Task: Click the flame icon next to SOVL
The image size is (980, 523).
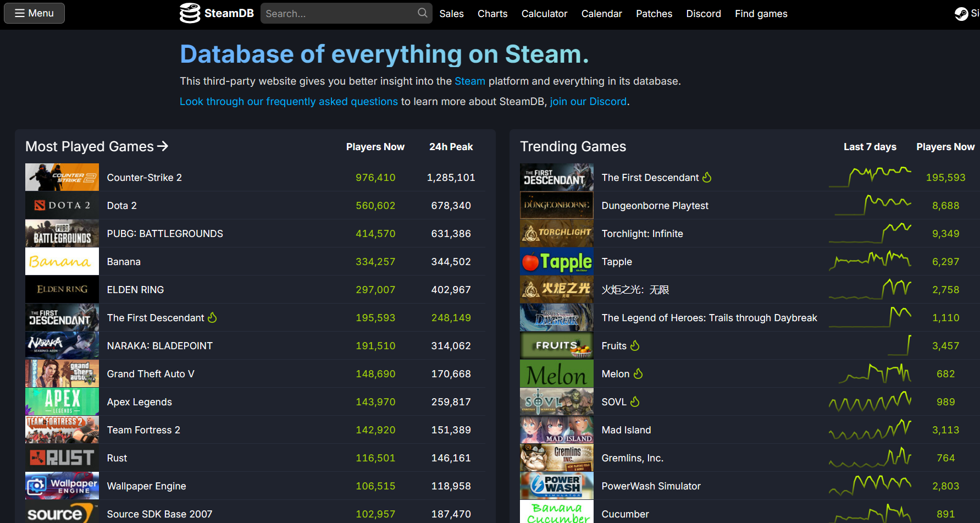Action: click(635, 401)
